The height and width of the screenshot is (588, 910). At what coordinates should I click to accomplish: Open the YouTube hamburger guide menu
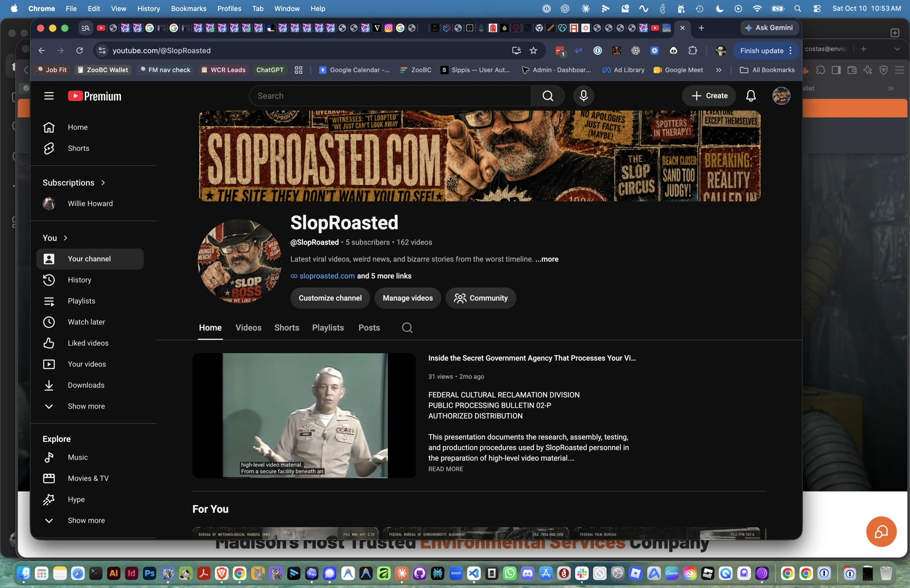49,96
